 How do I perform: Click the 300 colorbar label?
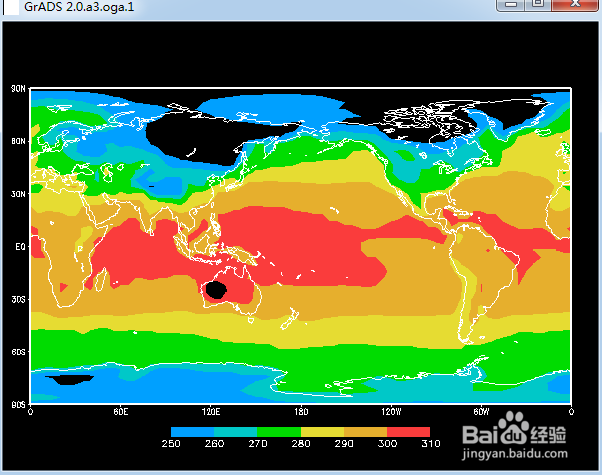click(387, 444)
